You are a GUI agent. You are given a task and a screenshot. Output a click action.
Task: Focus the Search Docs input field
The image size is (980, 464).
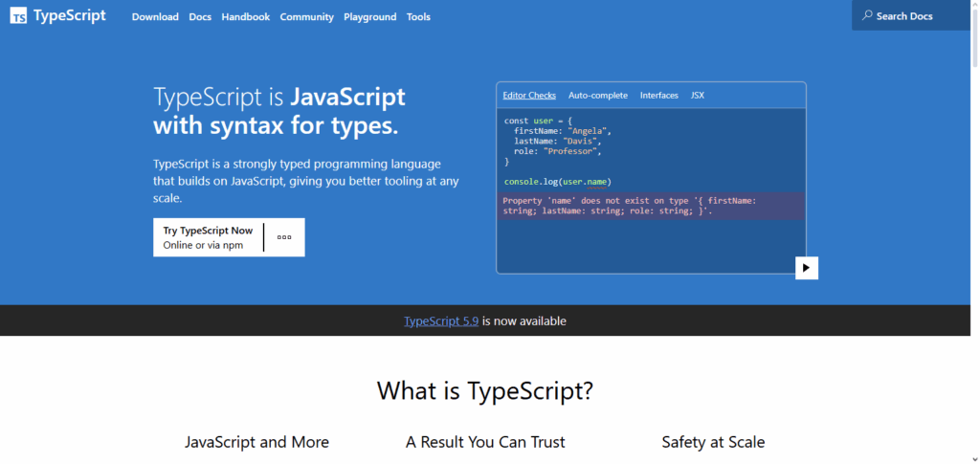tap(911, 15)
